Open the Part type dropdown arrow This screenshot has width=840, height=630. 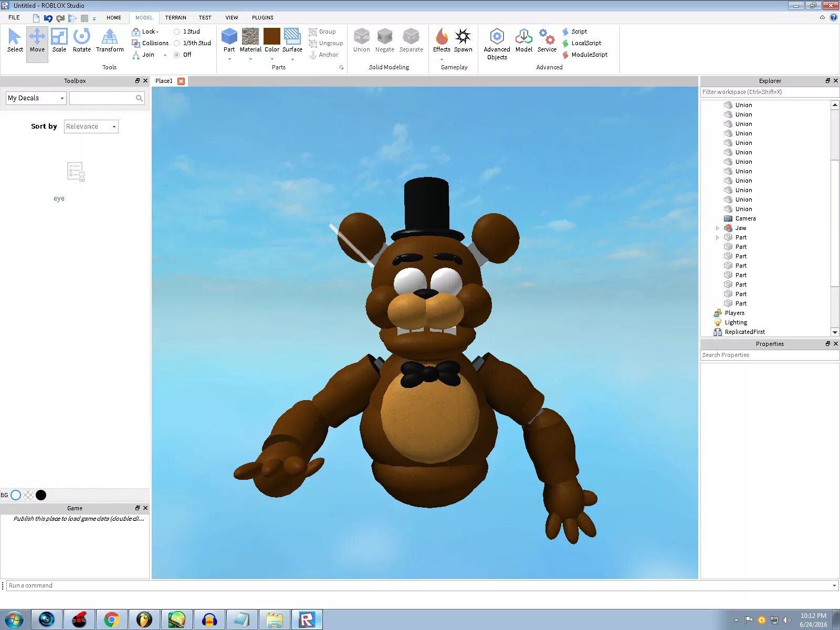point(229,59)
